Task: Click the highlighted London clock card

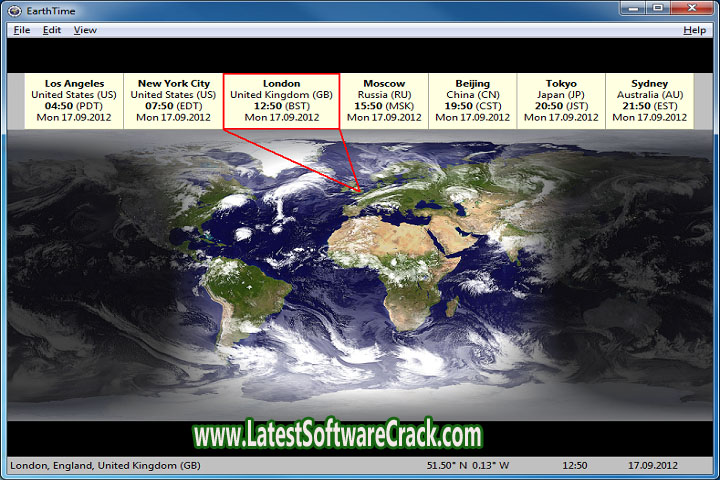Action: (x=281, y=101)
